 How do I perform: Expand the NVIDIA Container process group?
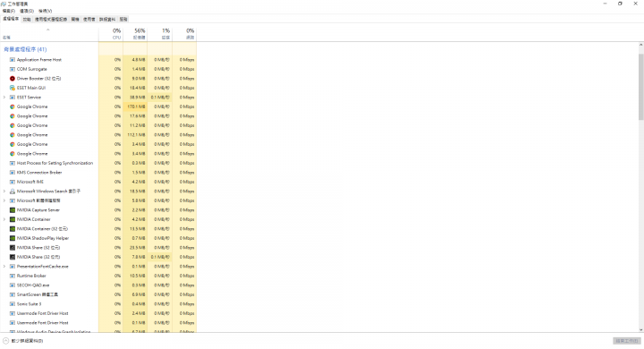click(4, 219)
